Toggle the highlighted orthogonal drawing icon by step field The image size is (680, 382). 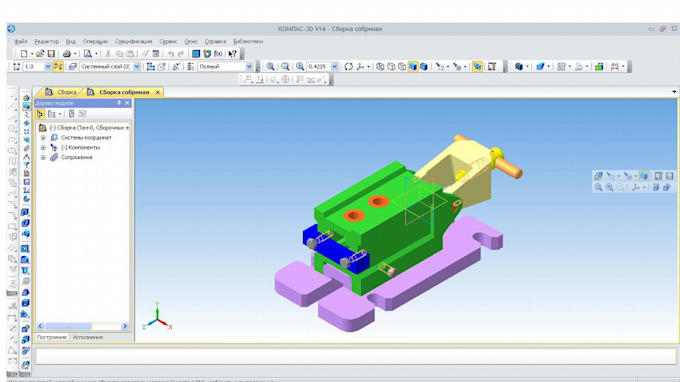tap(58, 66)
